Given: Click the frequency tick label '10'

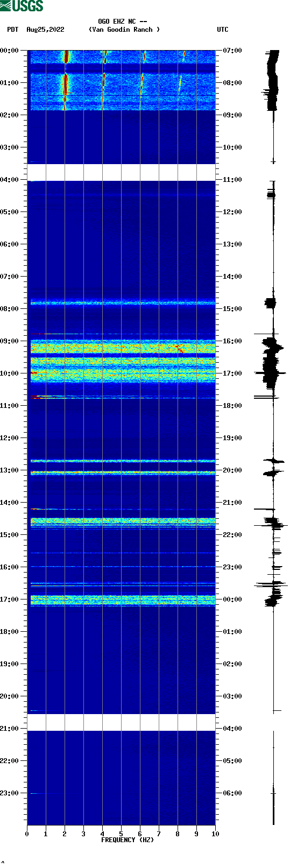Looking at the screenshot, I should pyautogui.click(x=215, y=834).
